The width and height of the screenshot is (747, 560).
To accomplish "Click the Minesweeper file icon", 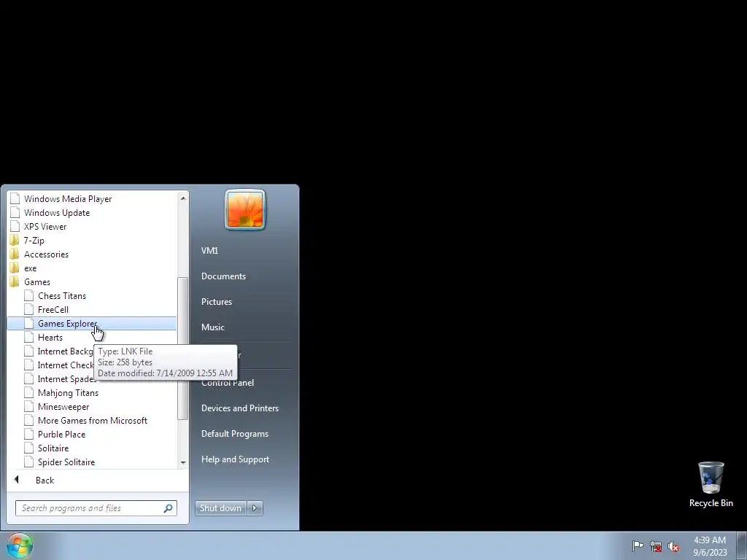I will [29, 407].
